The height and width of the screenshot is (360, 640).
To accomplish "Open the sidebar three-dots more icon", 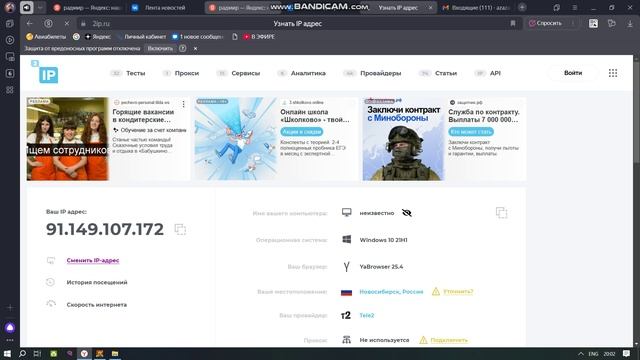I will pos(10,340).
